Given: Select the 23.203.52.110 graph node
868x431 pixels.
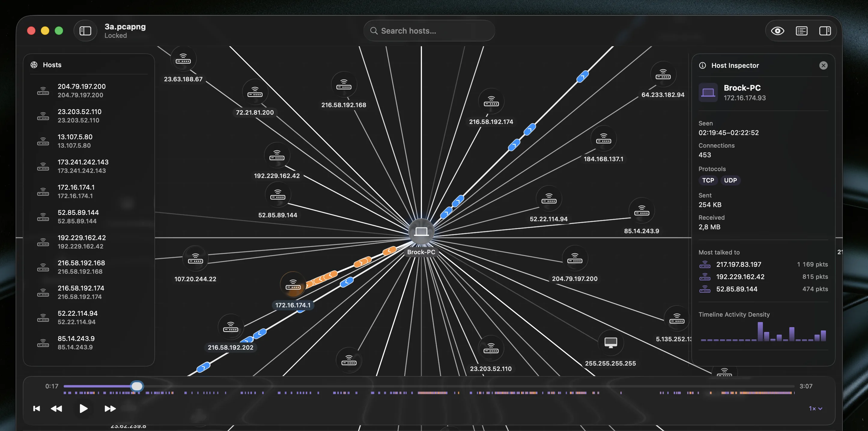Looking at the screenshot, I should click(x=491, y=348).
